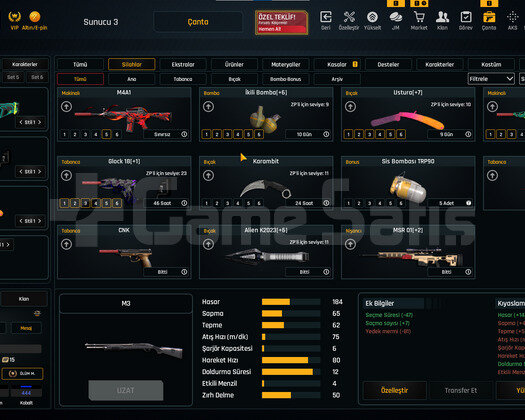
Task: Switch to the Ekstralar tab
Action: (183, 64)
